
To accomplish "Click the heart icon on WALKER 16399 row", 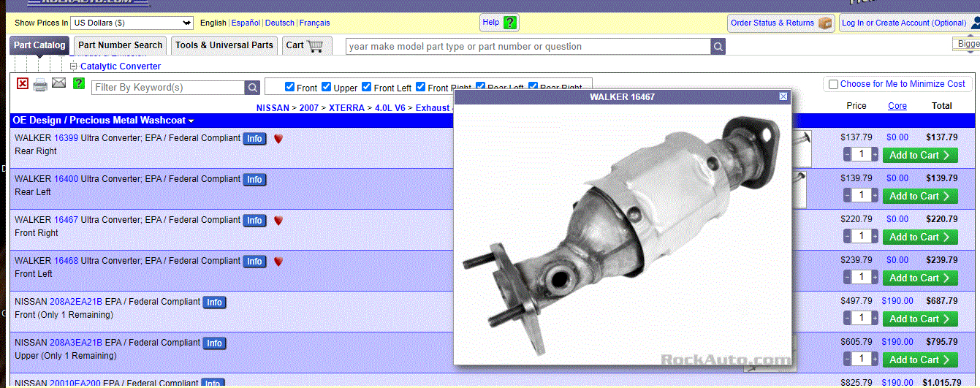I will [278, 139].
